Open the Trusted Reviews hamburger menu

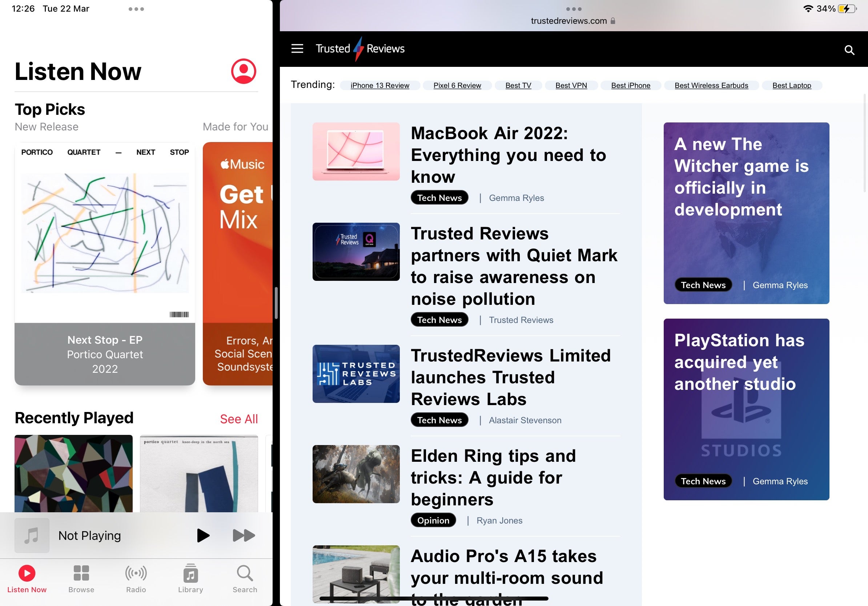point(297,49)
